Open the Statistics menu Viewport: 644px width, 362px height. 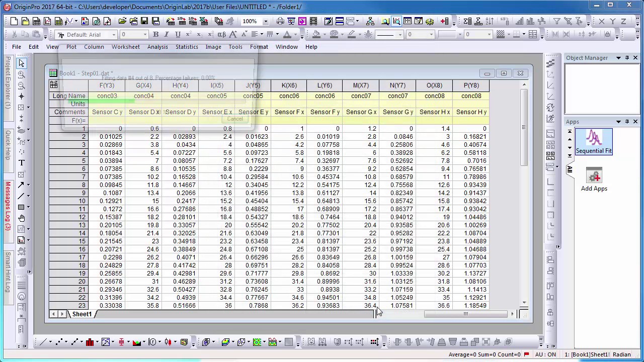tap(187, 47)
